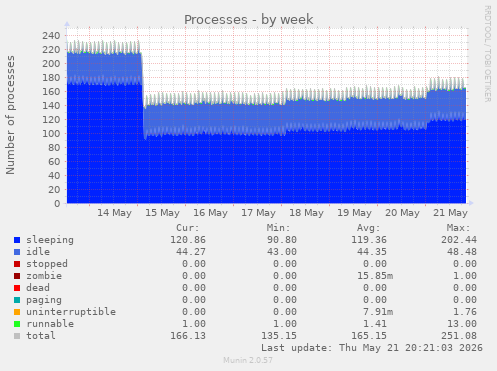Image resolution: width=497 pixels, height=371 pixels.
Task: Click the 'Max:' column header
Action: click(459, 228)
